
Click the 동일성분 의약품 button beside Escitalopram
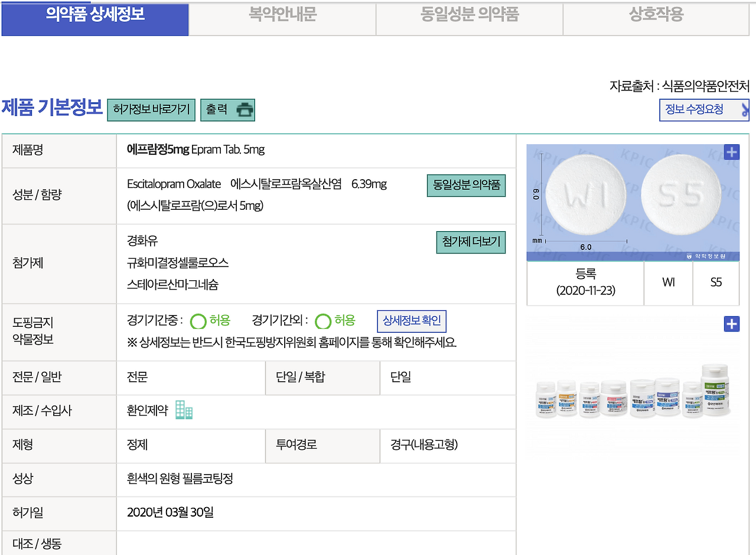click(466, 185)
